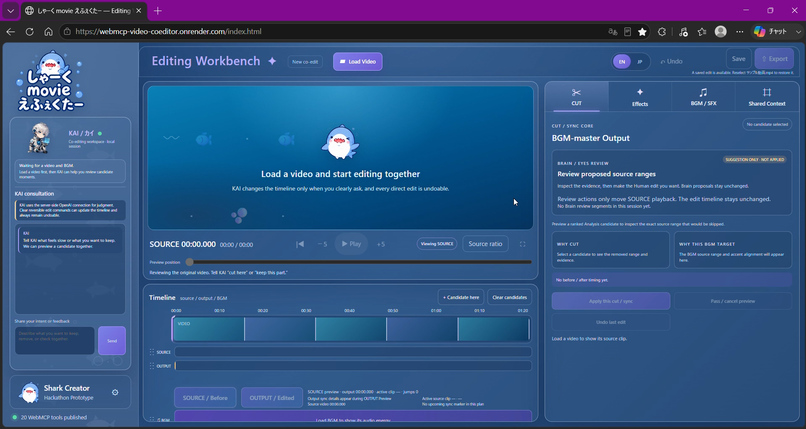Click the browser home icon

click(48, 31)
